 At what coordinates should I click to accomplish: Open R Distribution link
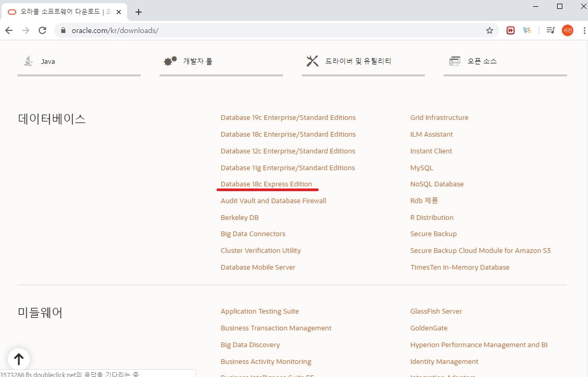432,217
